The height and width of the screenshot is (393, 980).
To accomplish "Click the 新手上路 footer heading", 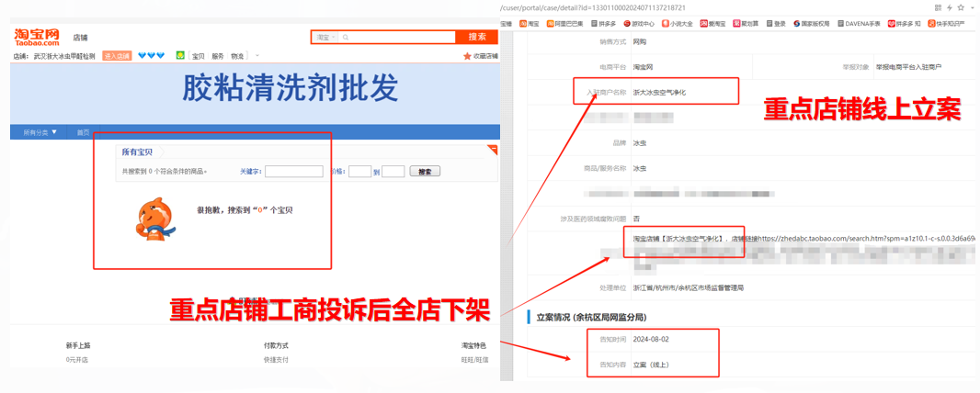I will tap(78, 345).
